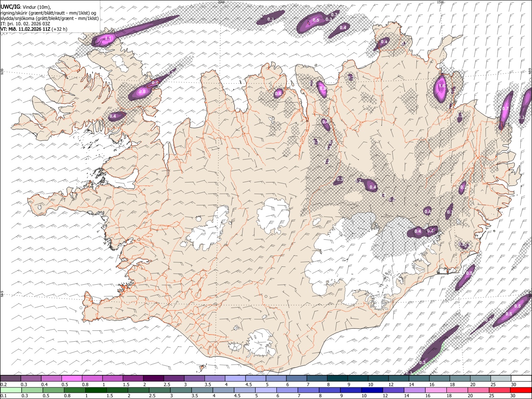Click the 0.9 precipitation label on the map
The width and height of the screenshot is (532, 399).
(x=323, y=89)
